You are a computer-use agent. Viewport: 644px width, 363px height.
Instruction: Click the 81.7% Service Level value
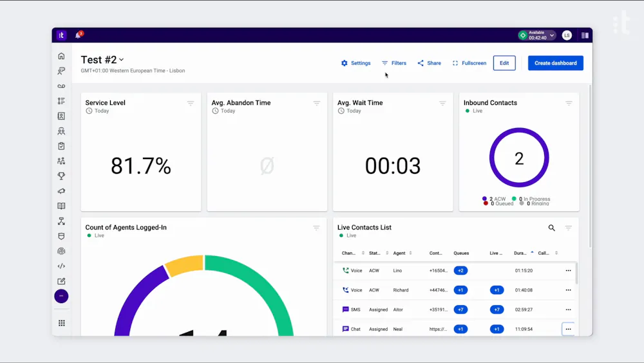pyautogui.click(x=141, y=166)
